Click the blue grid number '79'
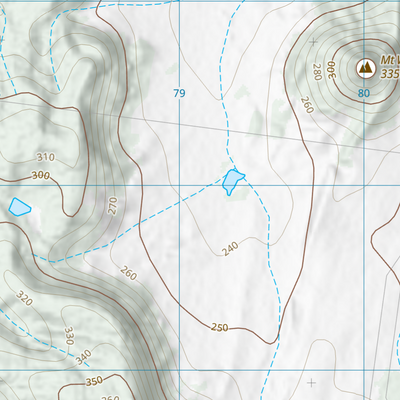Image resolution: width=400 pixels, height=400 pixels. pos(179,93)
